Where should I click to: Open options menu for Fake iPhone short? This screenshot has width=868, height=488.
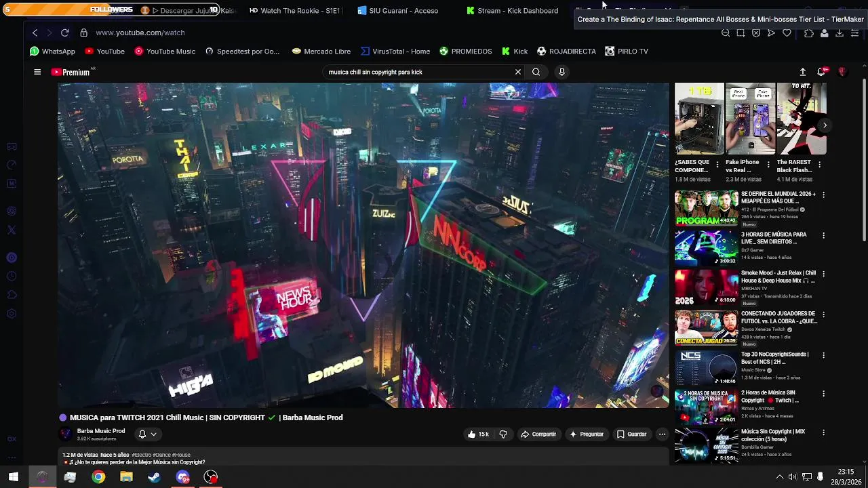(768, 165)
